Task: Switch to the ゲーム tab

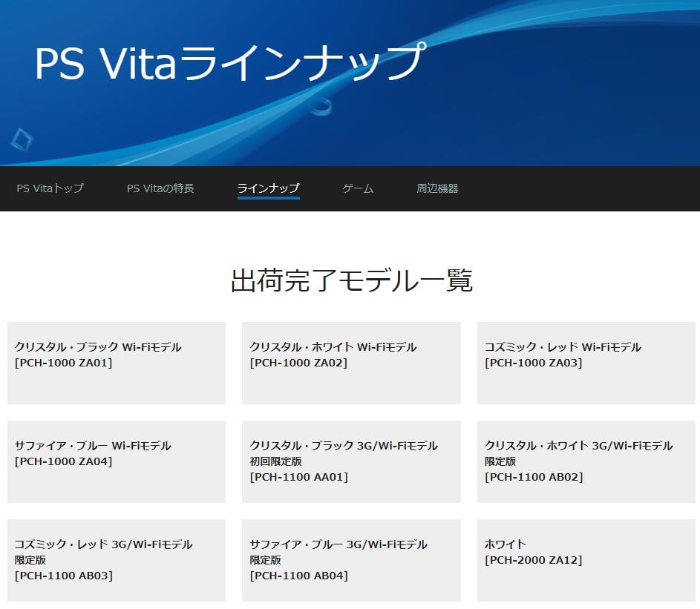Action: pos(357,188)
